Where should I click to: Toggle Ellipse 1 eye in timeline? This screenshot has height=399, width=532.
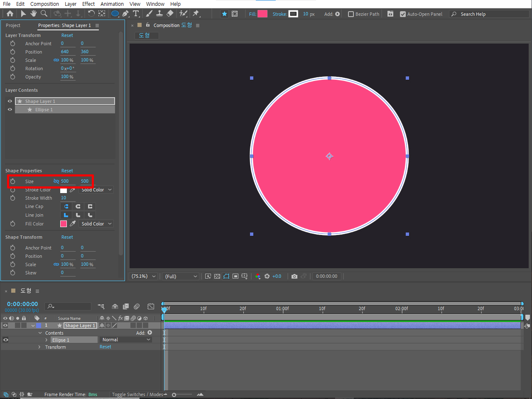pos(6,340)
